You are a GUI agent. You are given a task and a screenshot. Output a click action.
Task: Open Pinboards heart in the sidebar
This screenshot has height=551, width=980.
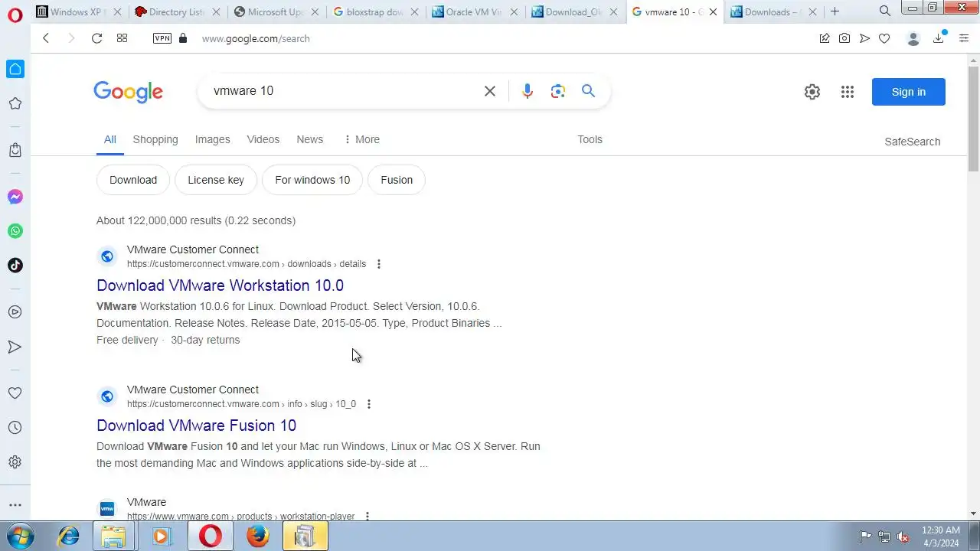(x=15, y=393)
